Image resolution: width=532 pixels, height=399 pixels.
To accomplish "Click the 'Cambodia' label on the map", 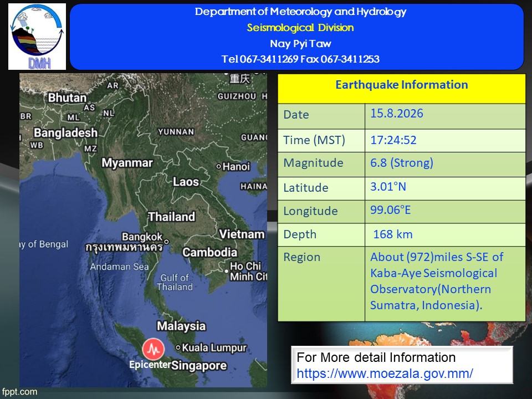I will 209,253.
